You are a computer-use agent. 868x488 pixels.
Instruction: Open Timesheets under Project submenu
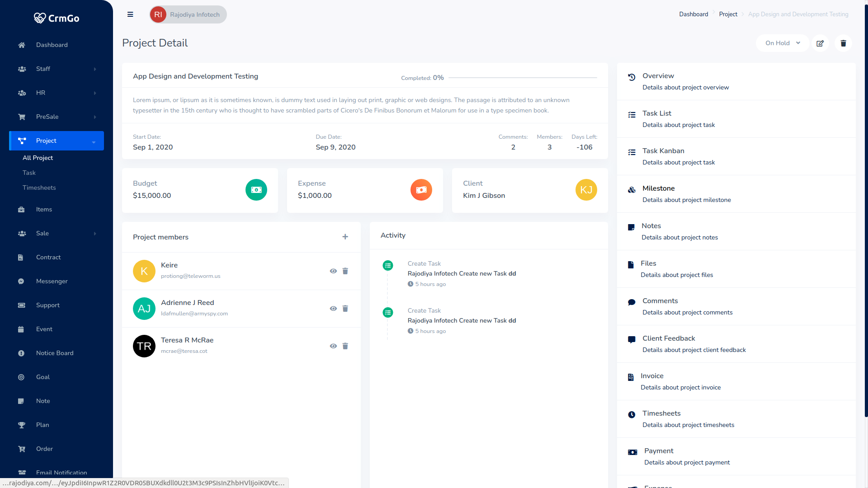point(39,188)
